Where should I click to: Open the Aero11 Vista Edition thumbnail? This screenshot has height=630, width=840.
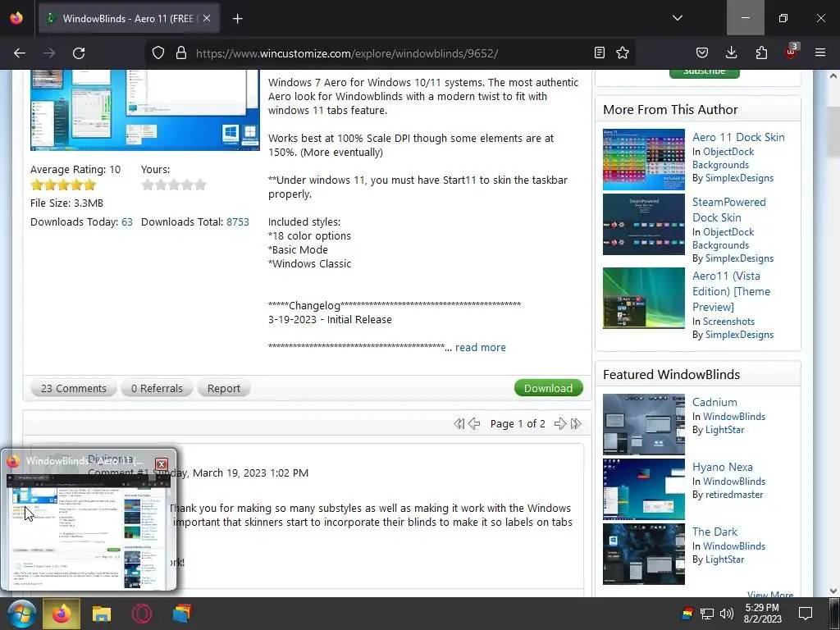pos(643,298)
